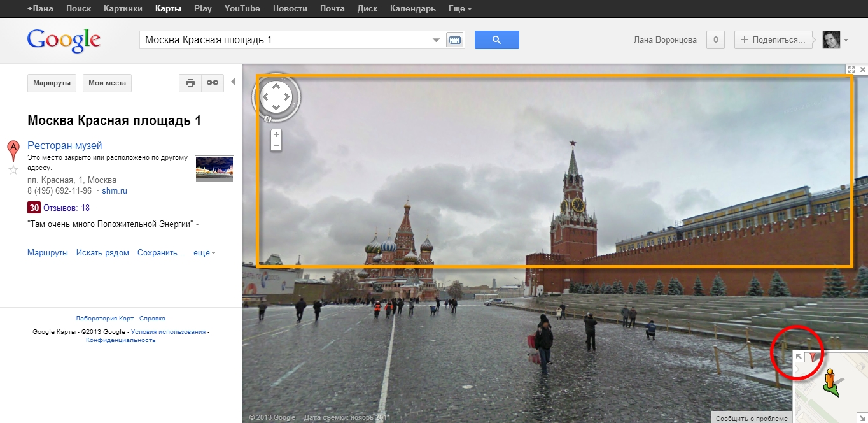Screen dimensions: 868x423
Task: Pan Street View right with compass arrow
Action: click(287, 97)
